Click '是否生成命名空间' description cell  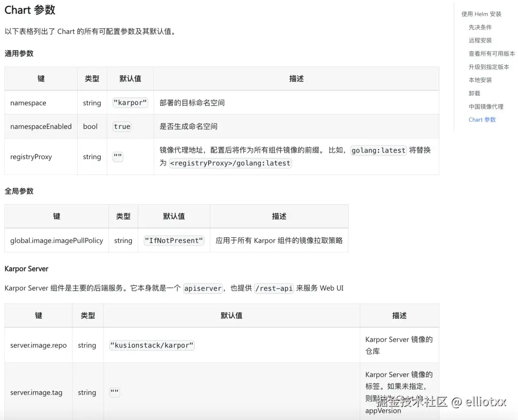pyautogui.click(x=296, y=127)
